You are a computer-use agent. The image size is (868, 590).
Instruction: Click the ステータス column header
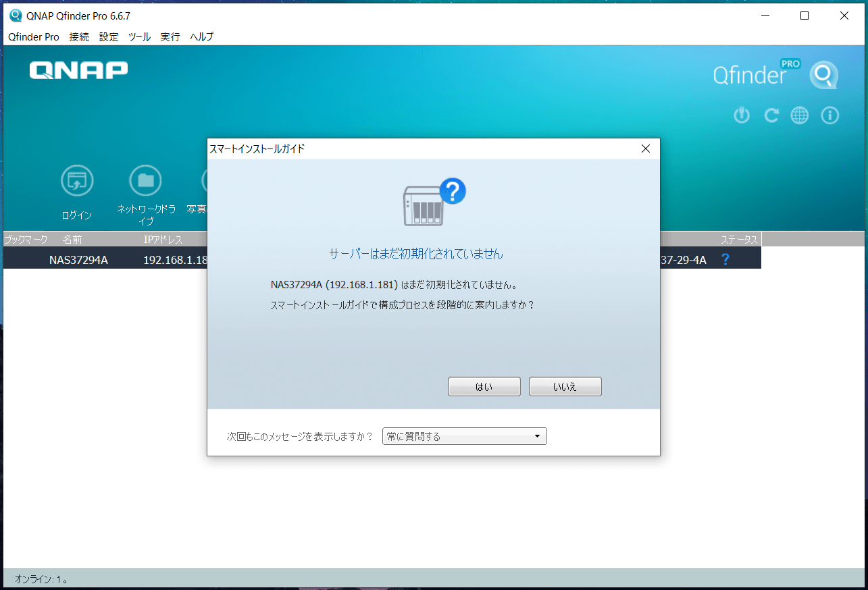point(740,239)
